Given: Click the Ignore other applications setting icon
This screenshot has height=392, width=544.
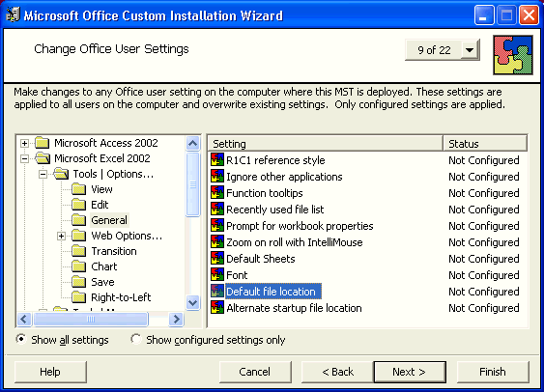Looking at the screenshot, I should pos(217,177).
